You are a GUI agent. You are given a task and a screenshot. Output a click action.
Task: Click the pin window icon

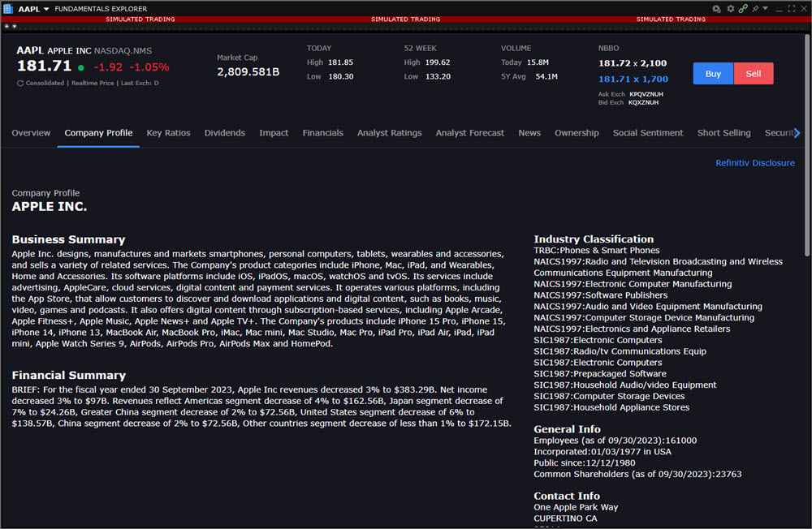(x=755, y=8)
